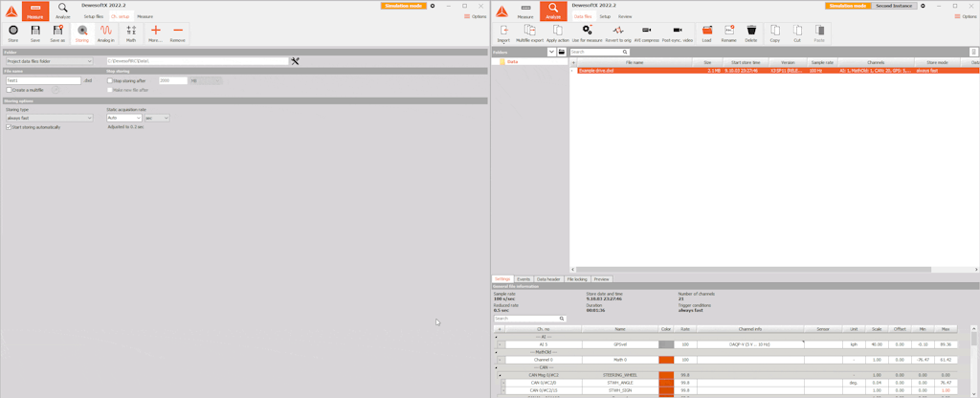Enable the Stop storing after checkbox

pos(110,80)
